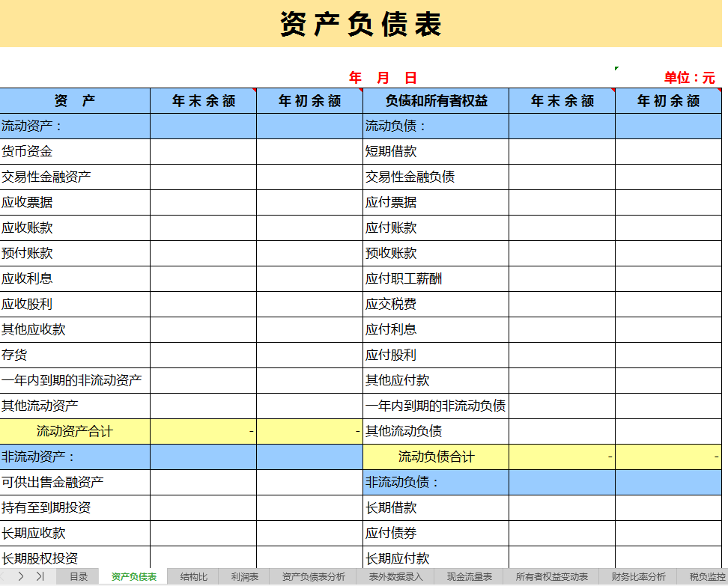This screenshot has width=728, height=586.
Task: Select the 预收账款 cell
Action: pyautogui.click(x=436, y=253)
